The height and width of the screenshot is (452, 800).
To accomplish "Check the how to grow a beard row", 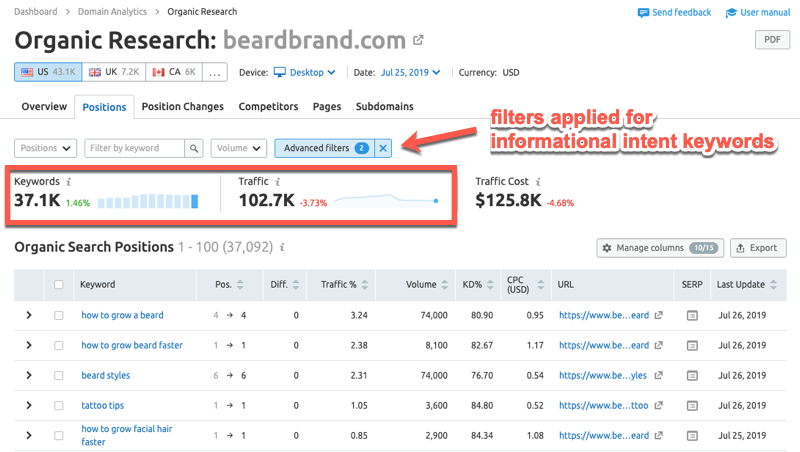I will [59, 316].
